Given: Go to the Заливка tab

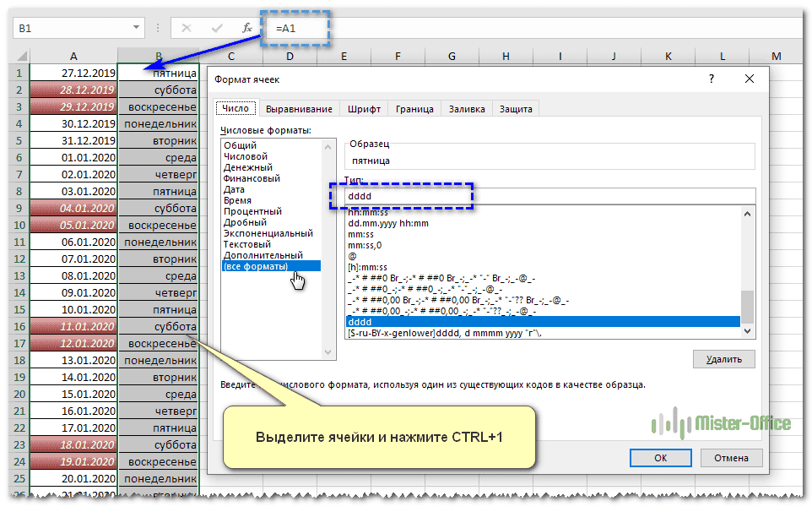Looking at the screenshot, I should click(x=467, y=109).
